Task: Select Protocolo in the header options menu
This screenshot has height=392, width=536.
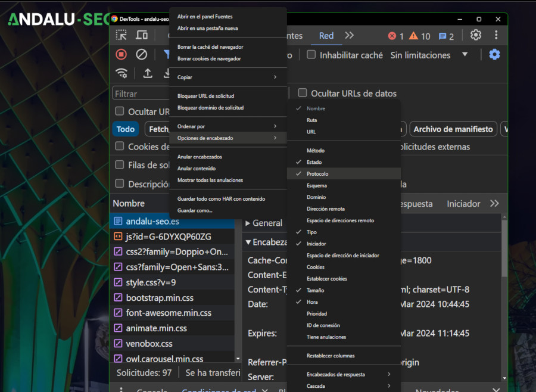Action: click(317, 174)
